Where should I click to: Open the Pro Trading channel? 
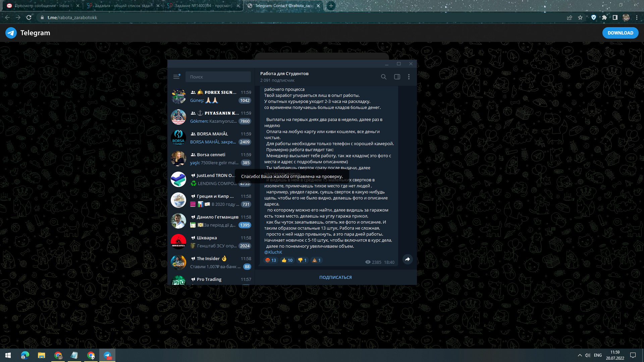211,280
